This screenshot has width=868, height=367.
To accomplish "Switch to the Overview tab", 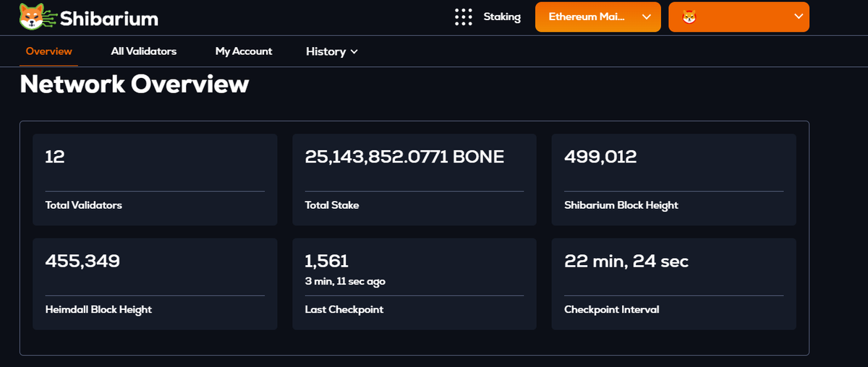I will tap(48, 51).
